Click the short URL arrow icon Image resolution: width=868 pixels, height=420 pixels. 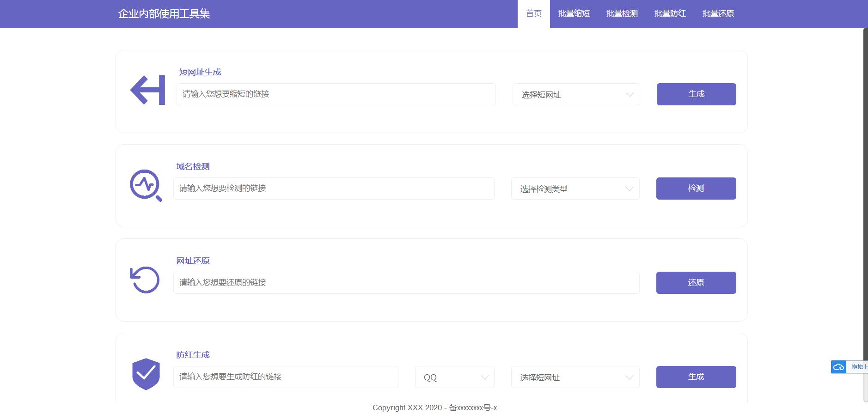(x=147, y=90)
